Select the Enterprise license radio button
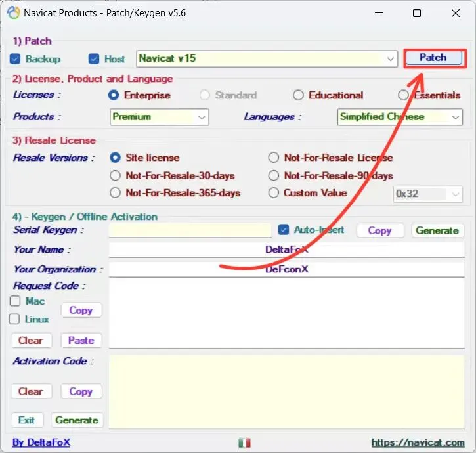Image resolution: width=476 pixels, height=453 pixels. tap(114, 95)
